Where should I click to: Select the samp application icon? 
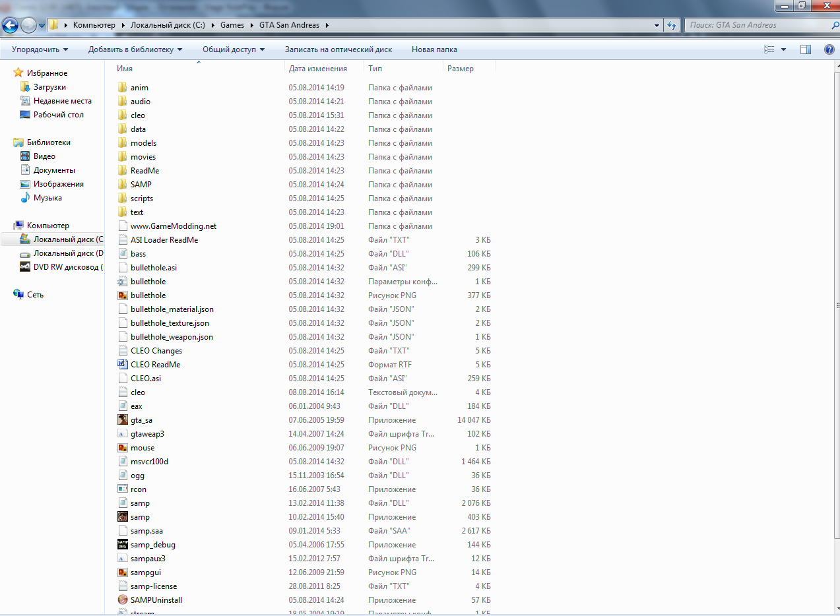[122, 517]
